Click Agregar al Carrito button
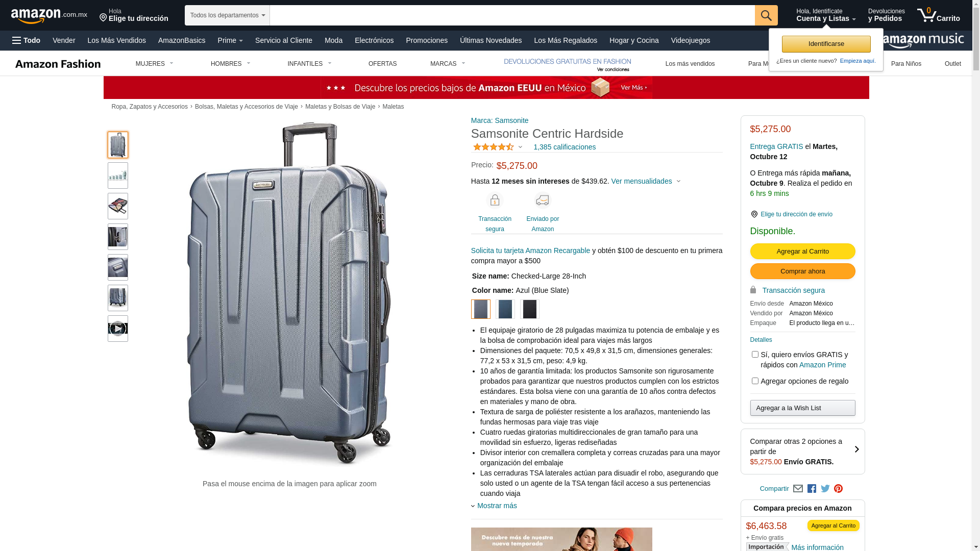The height and width of the screenshot is (551, 980). click(802, 251)
